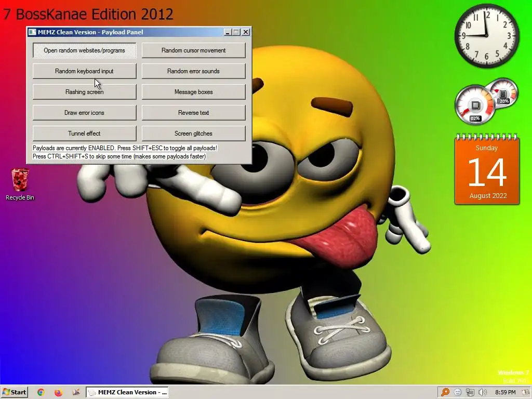This screenshot has height=399, width=532.
Task: Open the Start menu
Action: tap(14, 392)
